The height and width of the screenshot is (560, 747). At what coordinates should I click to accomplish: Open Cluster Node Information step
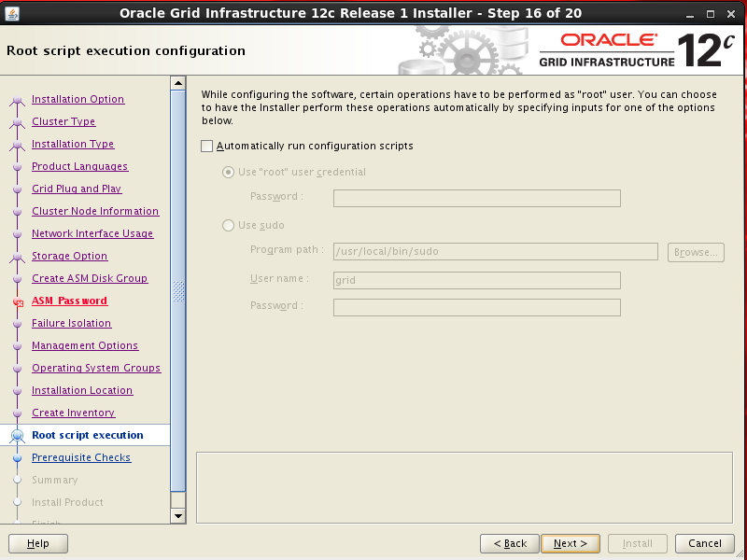(x=95, y=211)
